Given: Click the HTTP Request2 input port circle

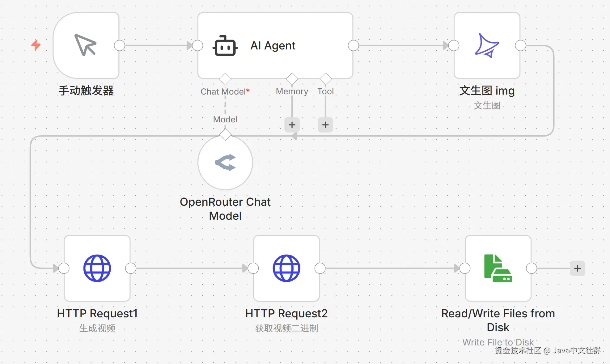Looking at the screenshot, I should tap(253, 268).
